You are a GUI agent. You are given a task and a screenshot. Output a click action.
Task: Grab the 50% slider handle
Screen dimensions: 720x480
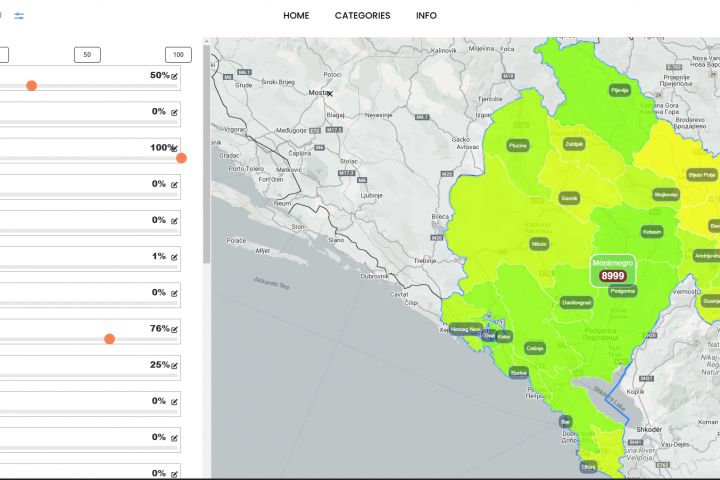pos(32,85)
